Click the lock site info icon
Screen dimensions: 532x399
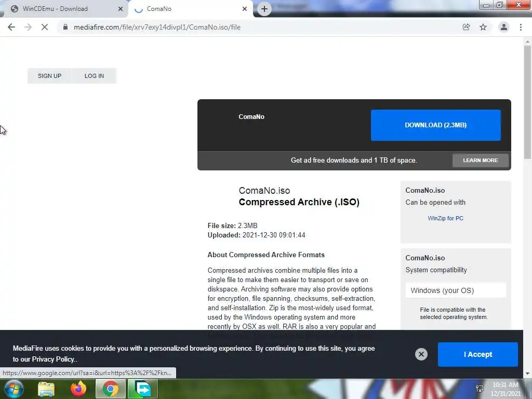[x=65, y=27]
